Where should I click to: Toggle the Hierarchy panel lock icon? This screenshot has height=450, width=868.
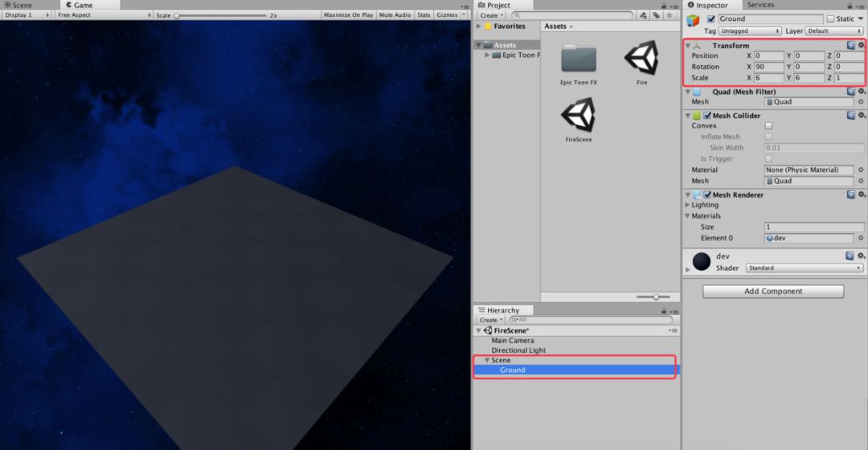point(664,312)
